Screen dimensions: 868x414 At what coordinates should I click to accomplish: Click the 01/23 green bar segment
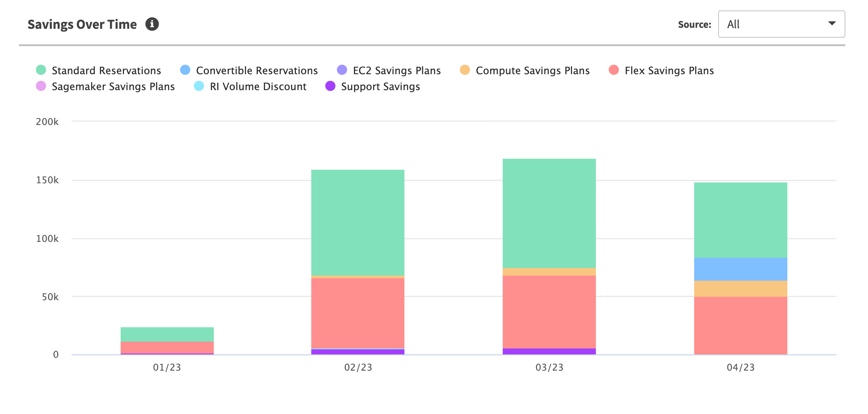[x=167, y=334]
